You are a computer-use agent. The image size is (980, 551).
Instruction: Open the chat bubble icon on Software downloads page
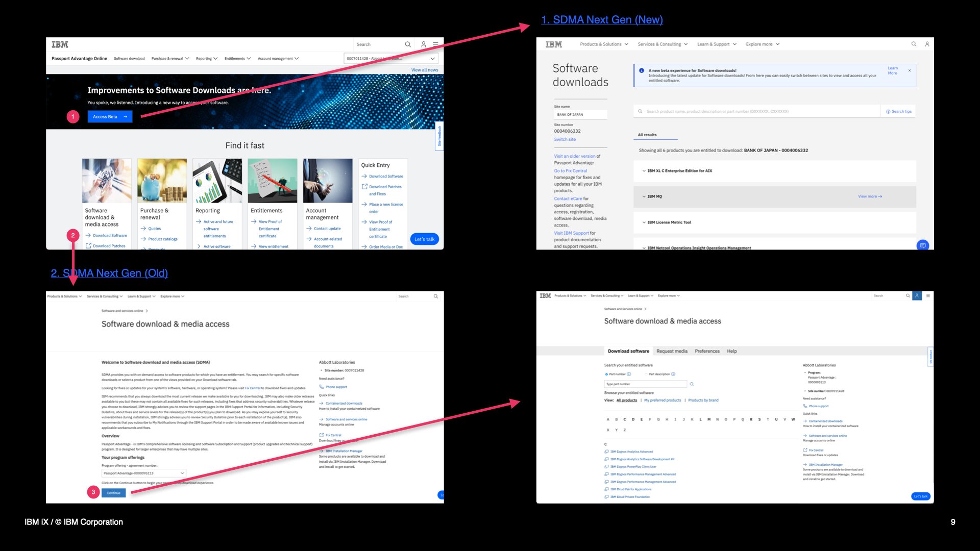(923, 245)
